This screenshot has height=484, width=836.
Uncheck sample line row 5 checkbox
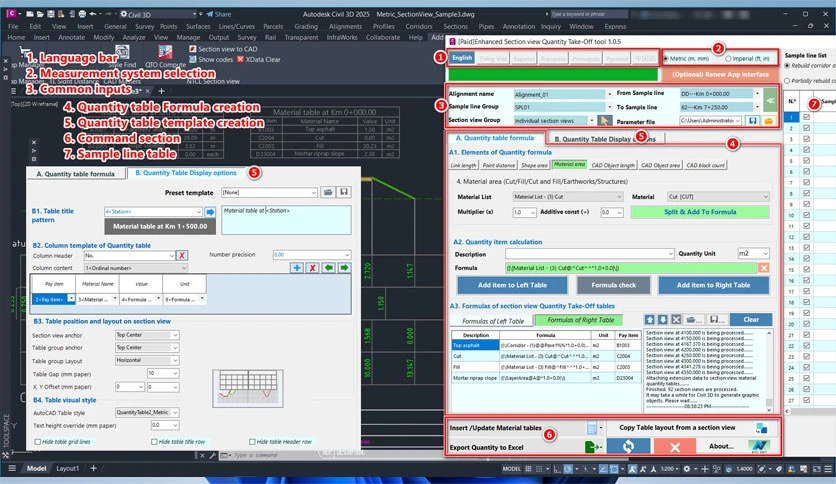click(806, 160)
